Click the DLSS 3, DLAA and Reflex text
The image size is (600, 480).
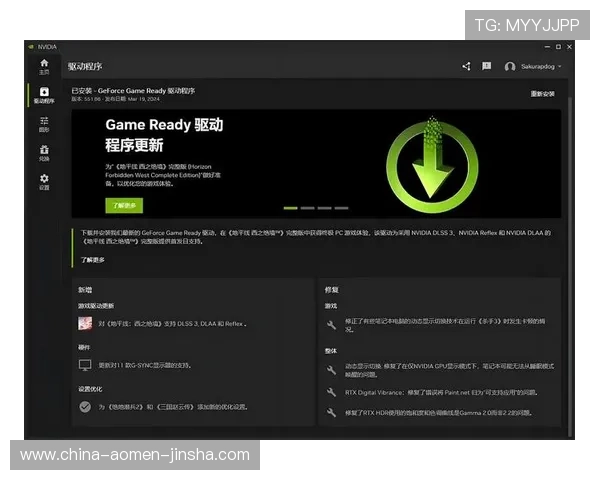pyautogui.click(x=172, y=324)
